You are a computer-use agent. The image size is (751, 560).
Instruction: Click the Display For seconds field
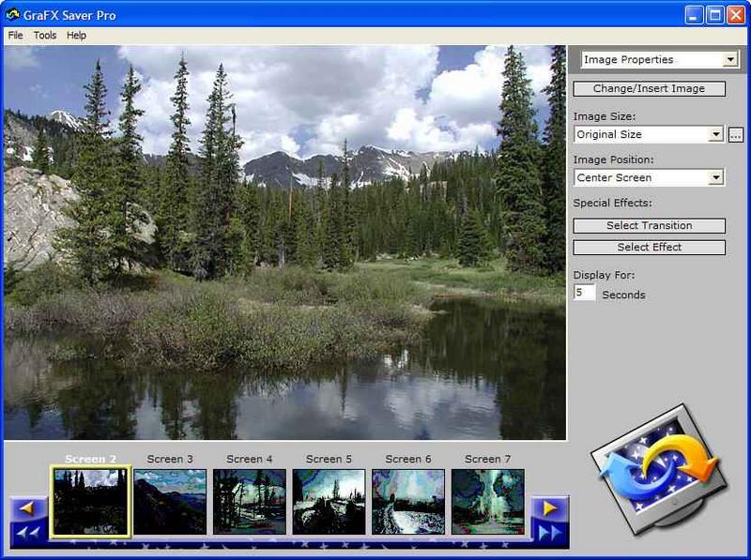(x=584, y=293)
